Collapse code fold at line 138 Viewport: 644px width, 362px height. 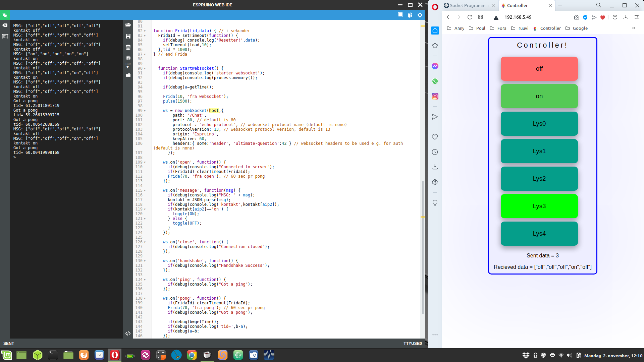coord(145,298)
